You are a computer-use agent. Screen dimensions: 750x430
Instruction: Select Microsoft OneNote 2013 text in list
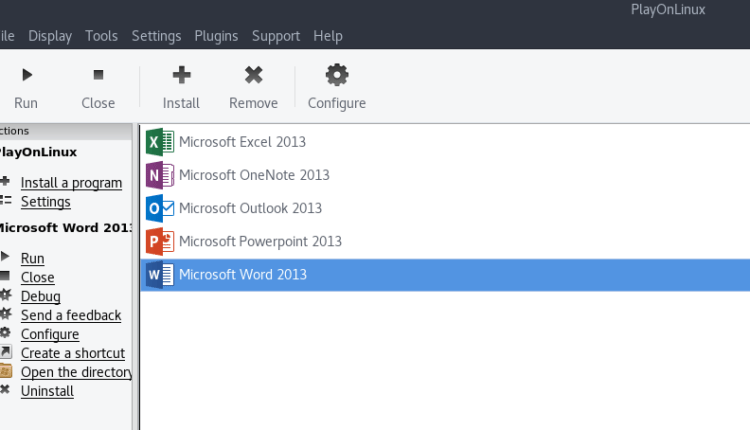pyautogui.click(x=254, y=175)
